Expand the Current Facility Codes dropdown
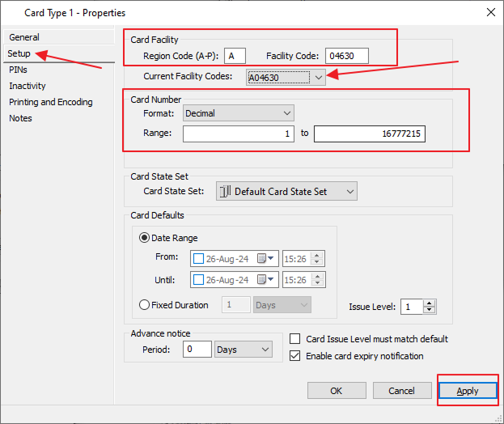The width and height of the screenshot is (504, 424). 319,77
